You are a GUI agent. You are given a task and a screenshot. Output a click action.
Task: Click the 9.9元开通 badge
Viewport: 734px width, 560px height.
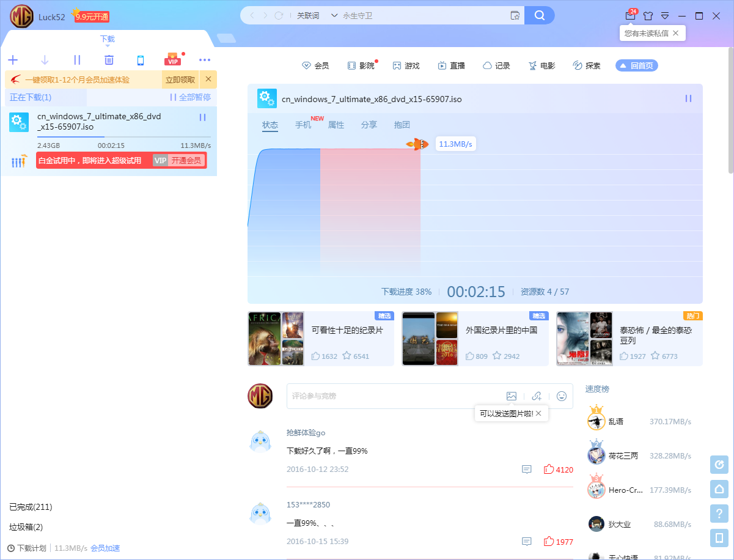pyautogui.click(x=92, y=17)
